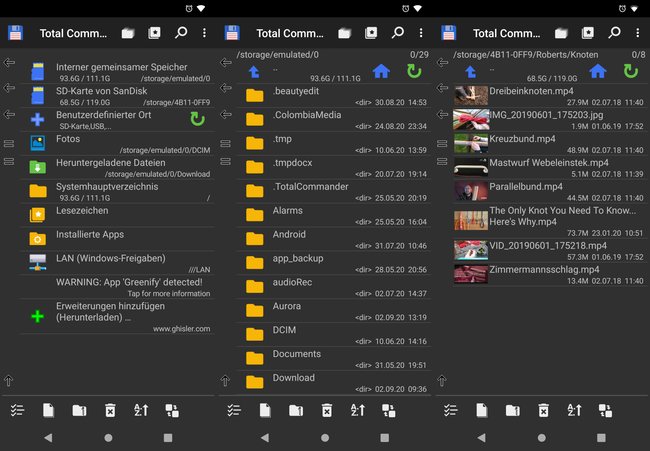Open overflow menu in middle screen toolbar
This screenshot has width=650, height=451.
coord(421,33)
